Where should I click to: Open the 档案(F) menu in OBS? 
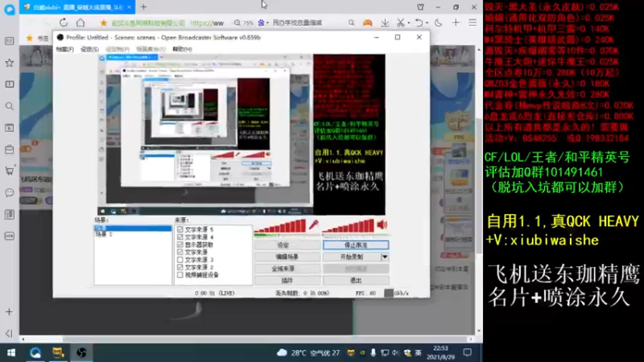65,49
